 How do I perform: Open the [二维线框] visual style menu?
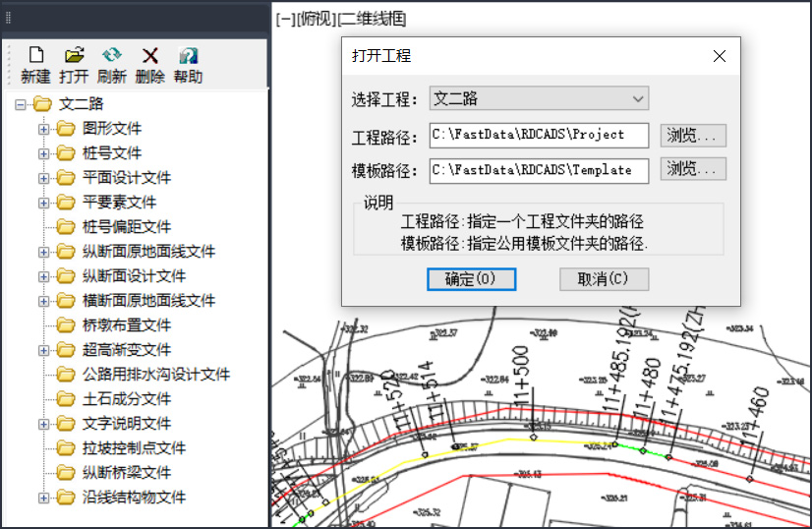372,20
